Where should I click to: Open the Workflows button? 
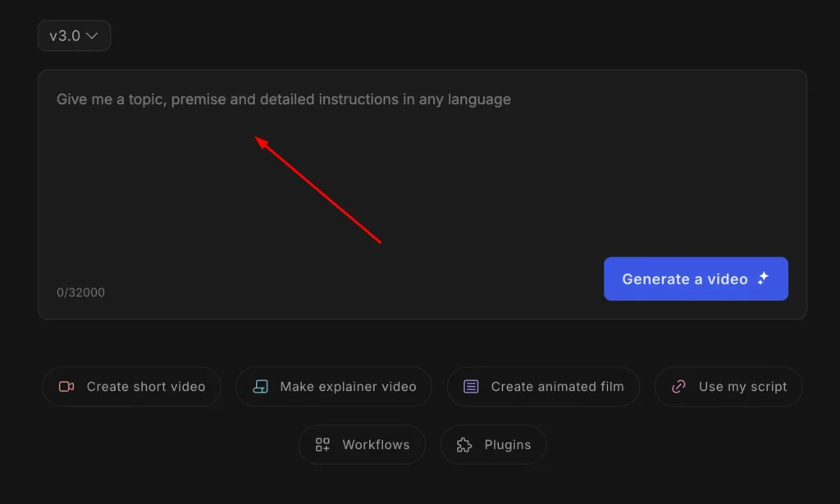click(x=362, y=445)
